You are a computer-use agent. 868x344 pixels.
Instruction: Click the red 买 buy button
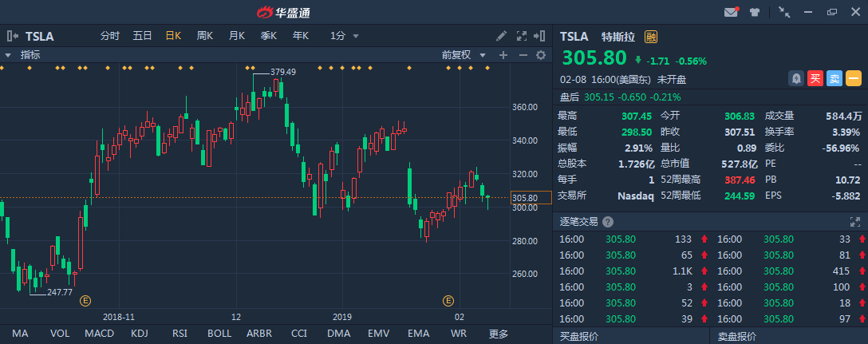pos(815,78)
